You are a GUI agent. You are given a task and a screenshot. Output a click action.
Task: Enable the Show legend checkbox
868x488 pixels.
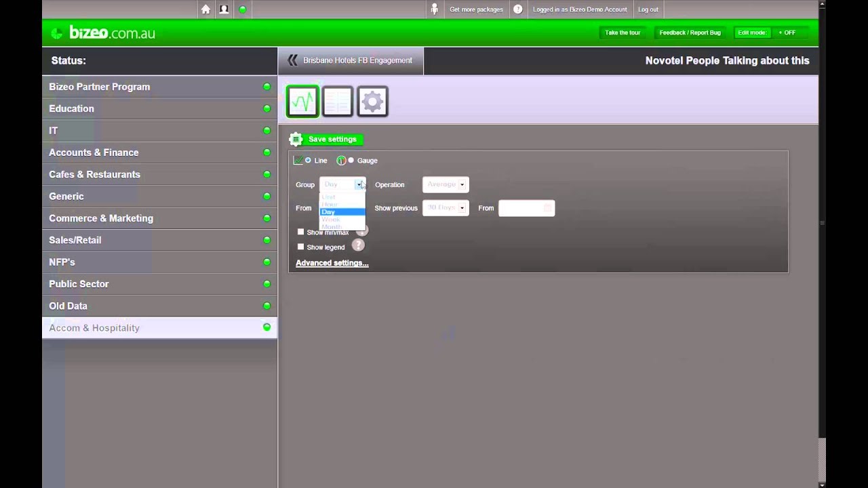[301, 247]
